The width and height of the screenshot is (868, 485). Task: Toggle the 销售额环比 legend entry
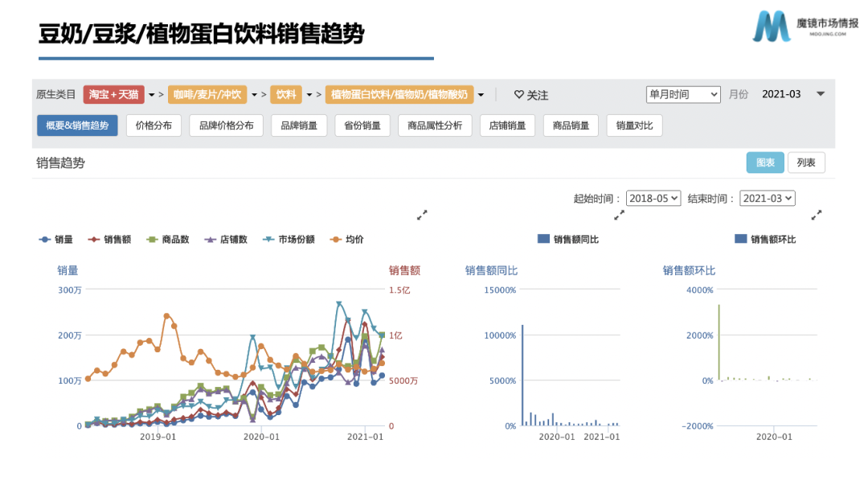pos(766,240)
